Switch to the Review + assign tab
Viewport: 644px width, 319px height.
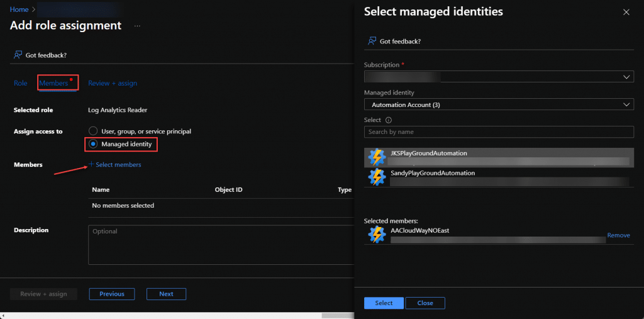pos(113,83)
